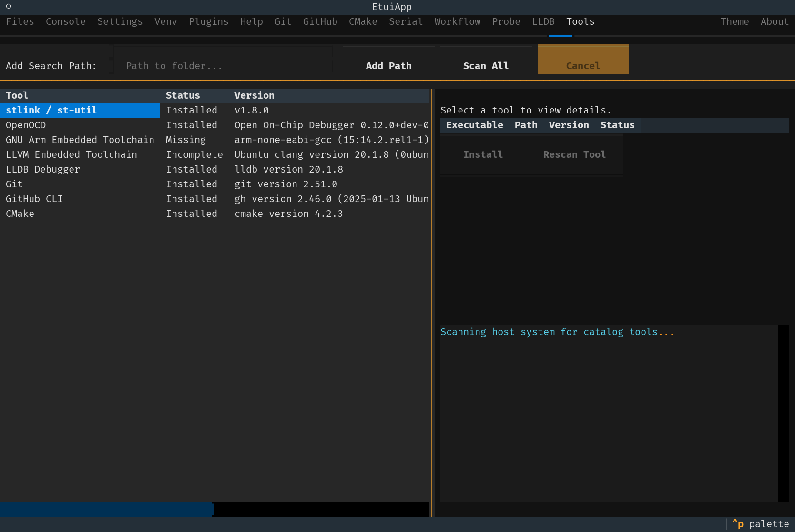Click the details Status column header
The image size is (795, 532).
pos(618,125)
